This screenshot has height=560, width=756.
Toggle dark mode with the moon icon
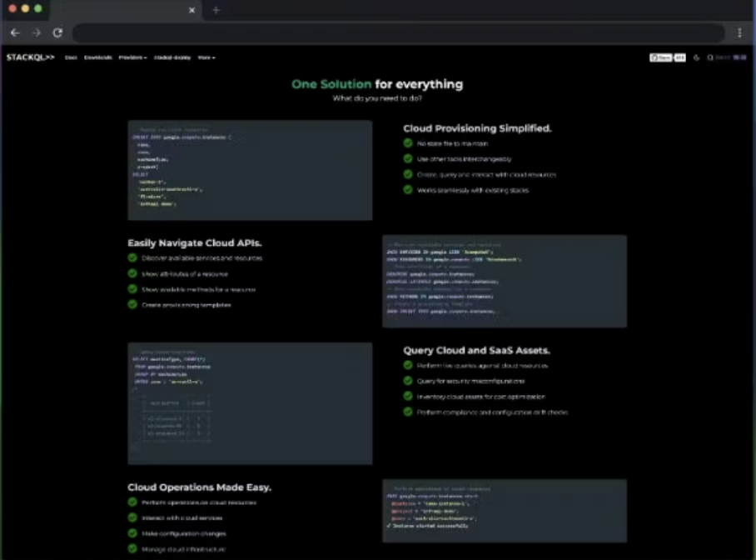(x=696, y=57)
